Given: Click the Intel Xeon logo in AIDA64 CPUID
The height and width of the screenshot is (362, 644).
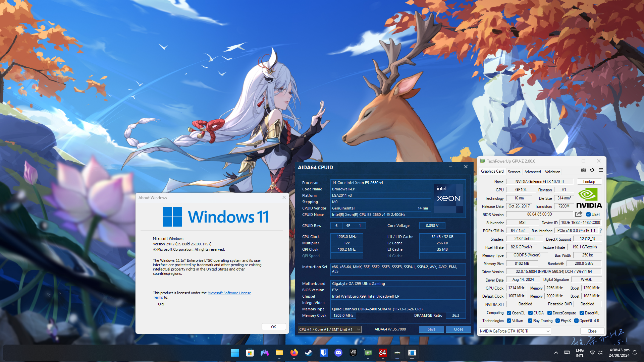Looking at the screenshot, I should 448,198.
